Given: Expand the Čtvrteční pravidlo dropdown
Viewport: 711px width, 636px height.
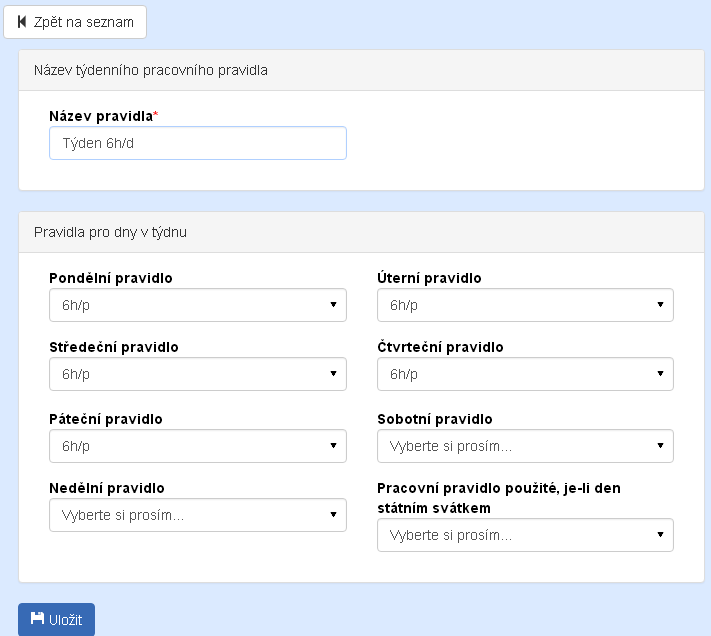Looking at the screenshot, I should click(525, 374).
